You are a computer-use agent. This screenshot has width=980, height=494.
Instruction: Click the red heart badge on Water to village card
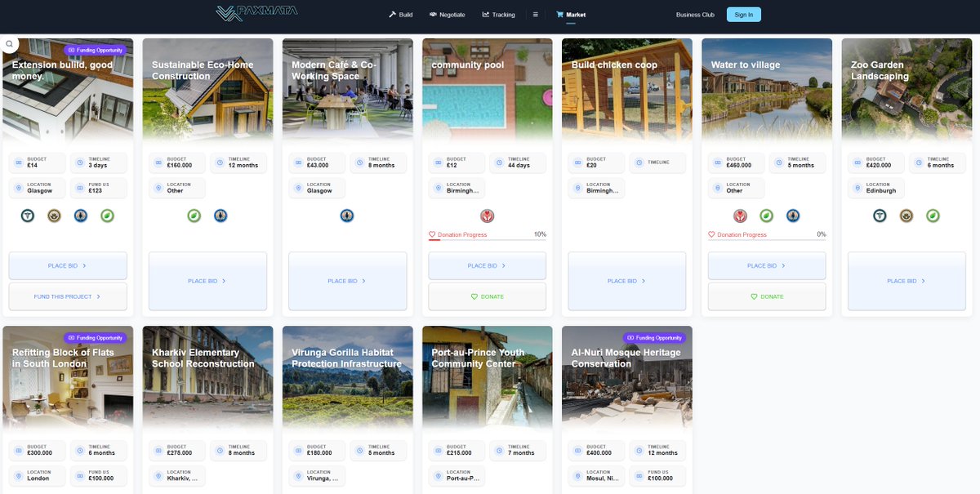(740, 216)
